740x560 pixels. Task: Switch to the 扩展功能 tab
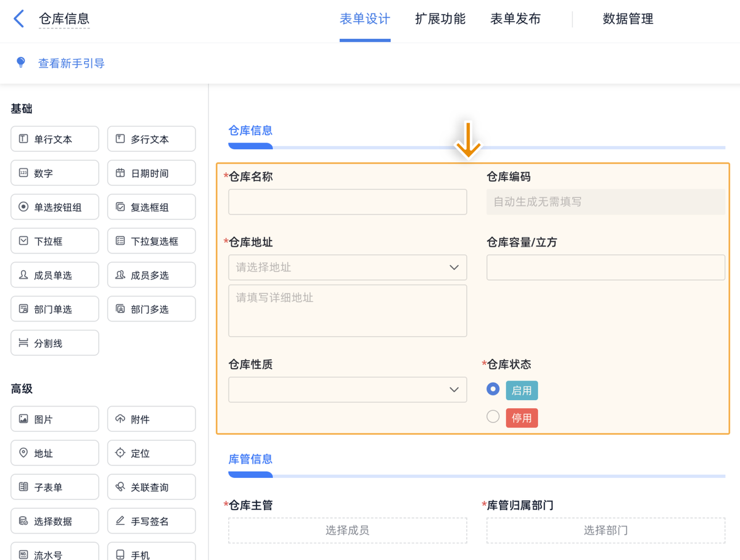(x=440, y=19)
